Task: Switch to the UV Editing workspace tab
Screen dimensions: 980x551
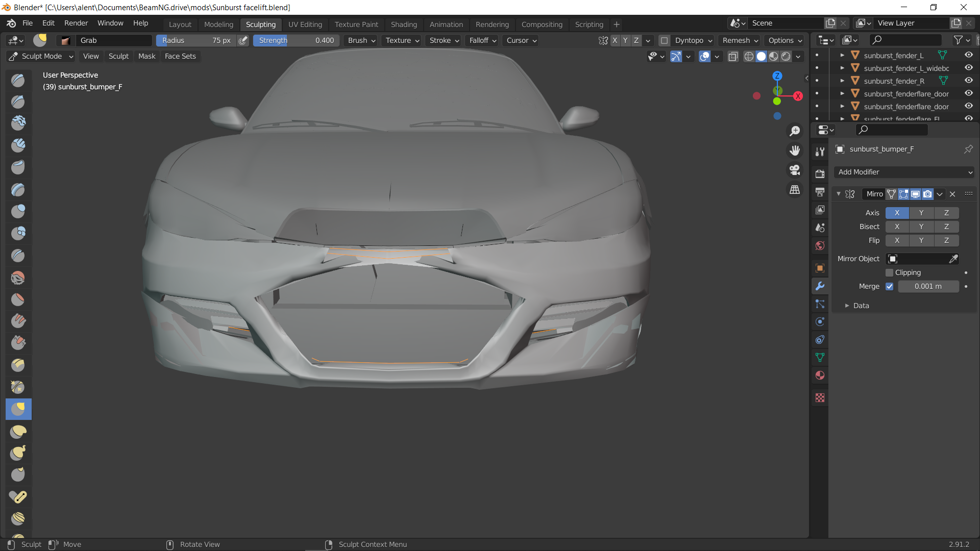Action: click(x=305, y=24)
